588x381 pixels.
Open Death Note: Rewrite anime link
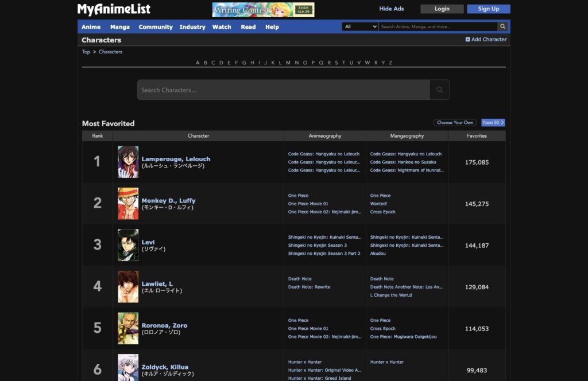point(309,287)
